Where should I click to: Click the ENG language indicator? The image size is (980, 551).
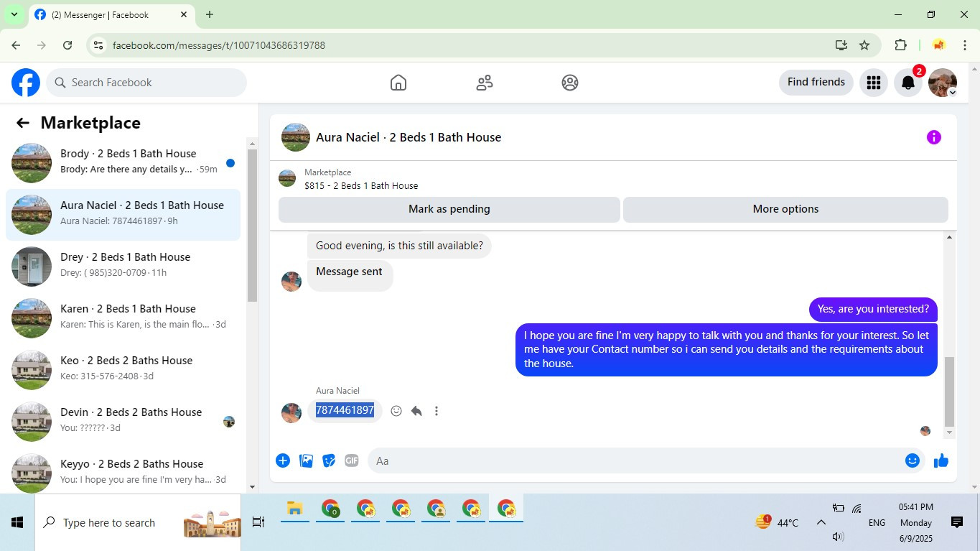point(877,523)
